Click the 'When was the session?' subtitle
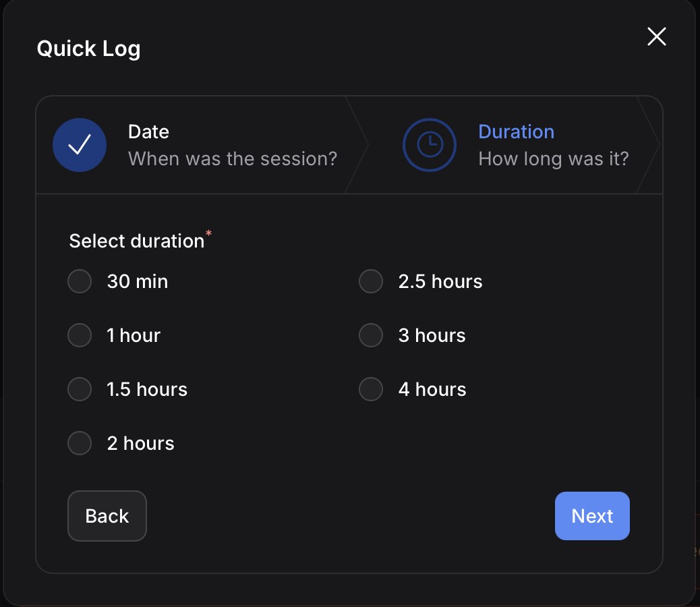 click(233, 158)
